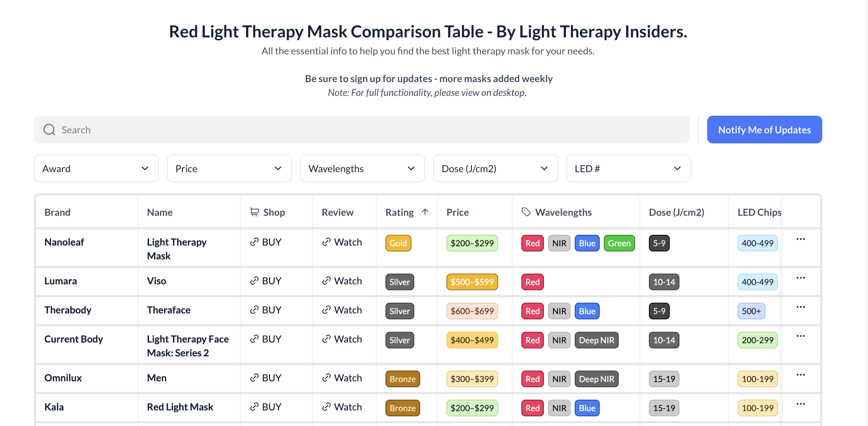
Task: Open the three-dots menu for Nanoleaf row
Action: (x=800, y=239)
